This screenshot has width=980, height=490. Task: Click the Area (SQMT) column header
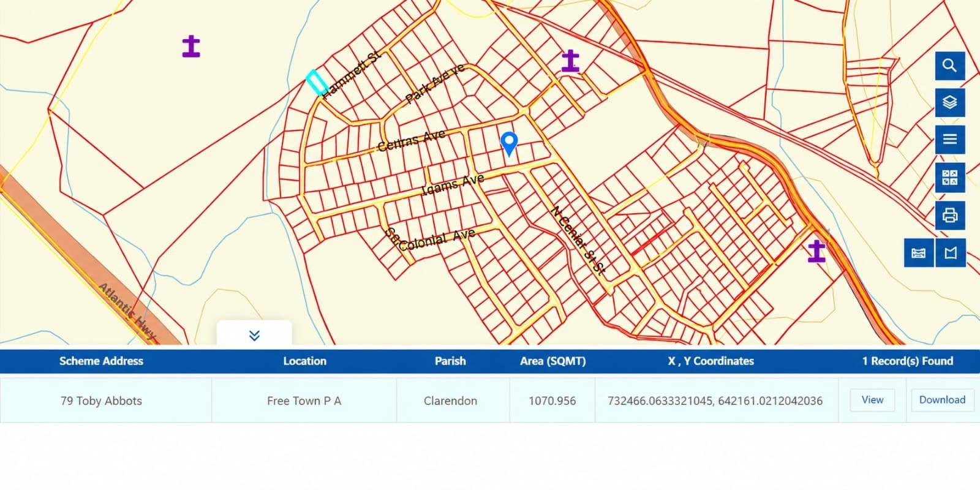(552, 361)
